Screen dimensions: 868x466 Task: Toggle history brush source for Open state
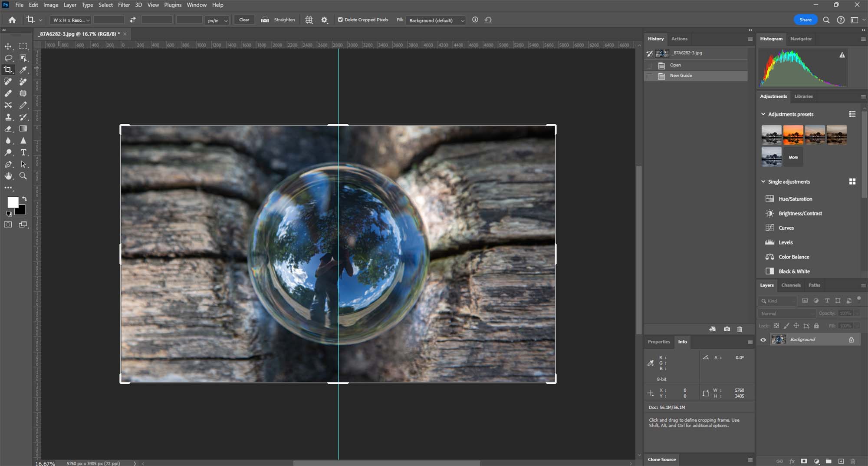650,65
